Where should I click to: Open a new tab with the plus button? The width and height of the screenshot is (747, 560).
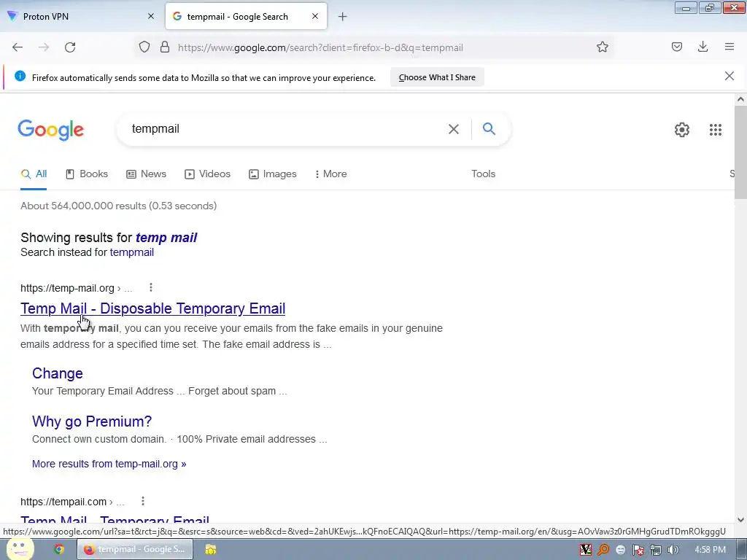pyautogui.click(x=343, y=17)
